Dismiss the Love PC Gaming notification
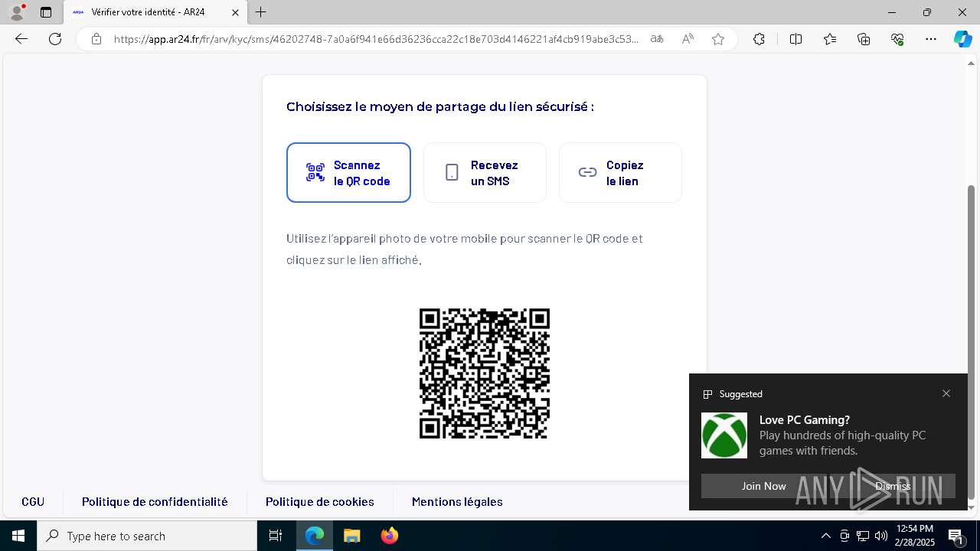980x551 pixels. coord(893,486)
